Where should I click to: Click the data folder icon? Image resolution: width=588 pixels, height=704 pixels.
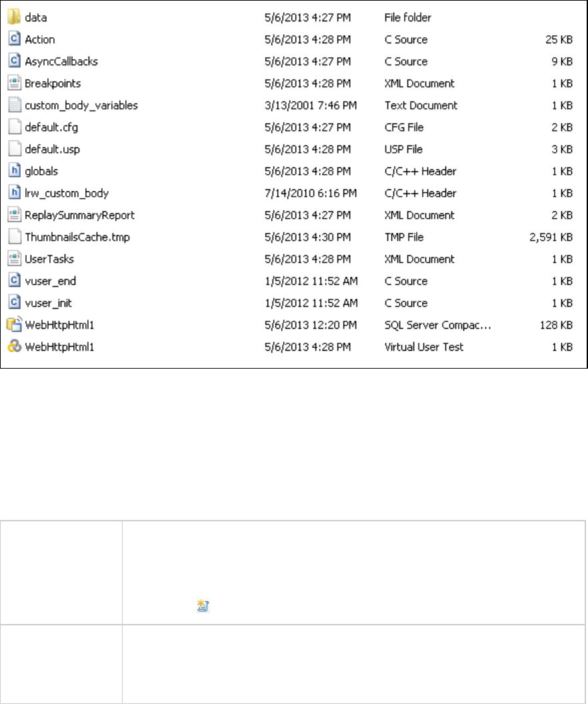point(14,17)
